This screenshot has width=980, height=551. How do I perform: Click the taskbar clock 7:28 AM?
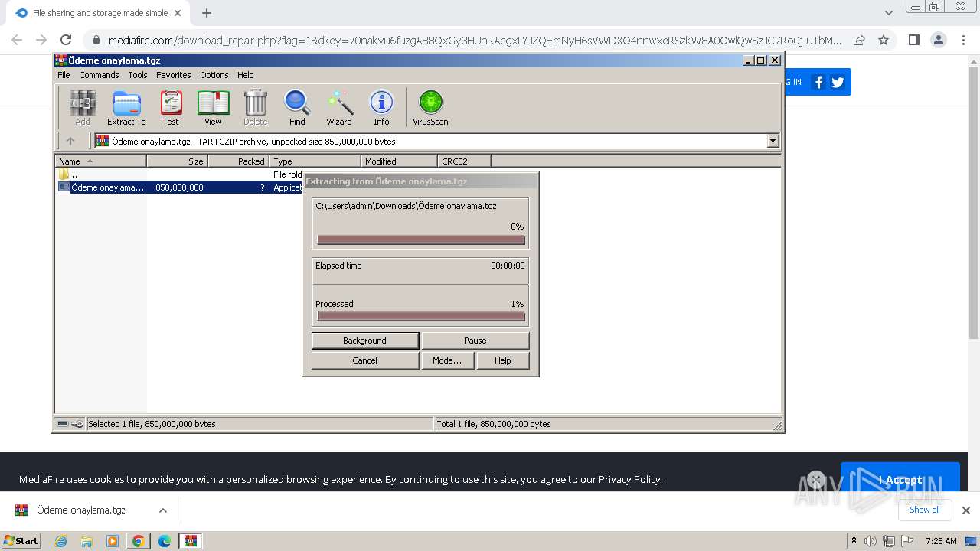pos(941,541)
